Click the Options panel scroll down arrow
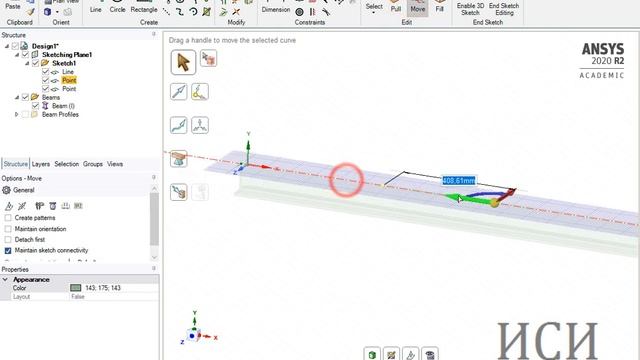This screenshot has height=360, width=640. tap(154, 257)
